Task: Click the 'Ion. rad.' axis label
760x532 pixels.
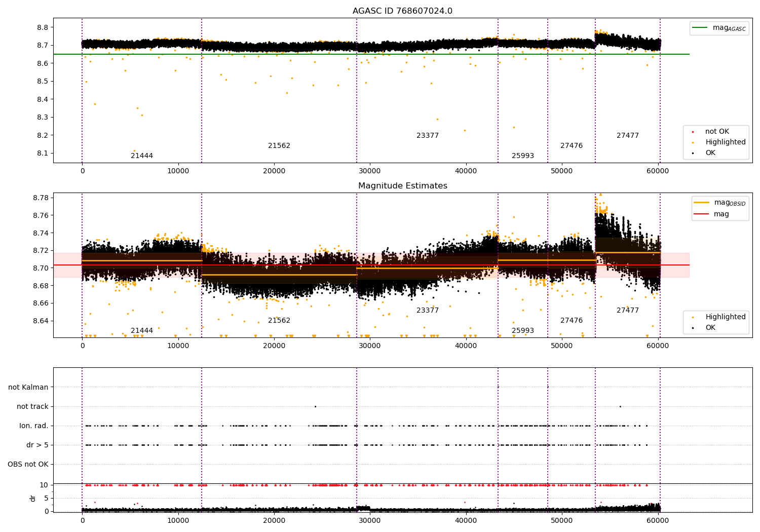Action: pyautogui.click(x=34, y=426)
